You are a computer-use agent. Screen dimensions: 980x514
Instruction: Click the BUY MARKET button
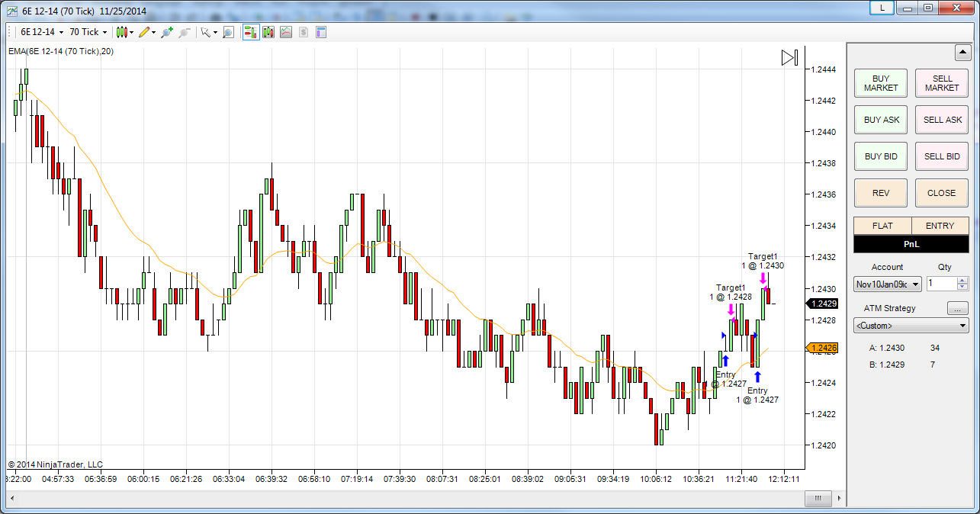coord(881,83)
